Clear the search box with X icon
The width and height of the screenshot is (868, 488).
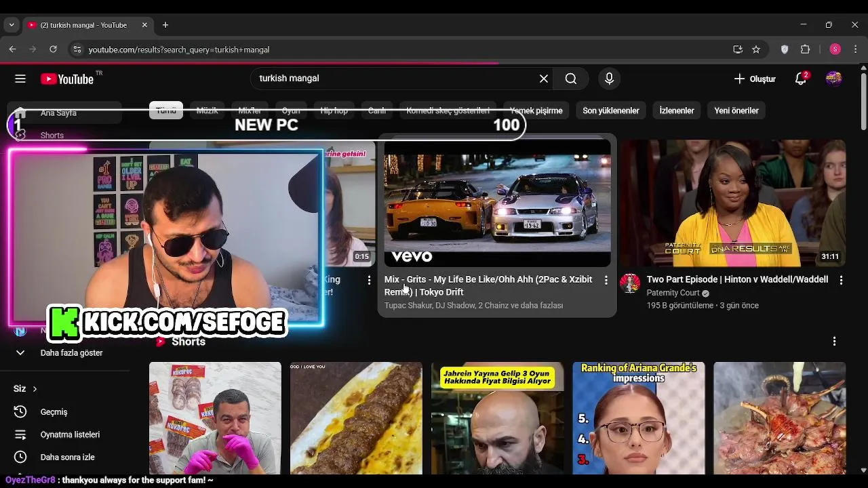(x=544, y=79)
